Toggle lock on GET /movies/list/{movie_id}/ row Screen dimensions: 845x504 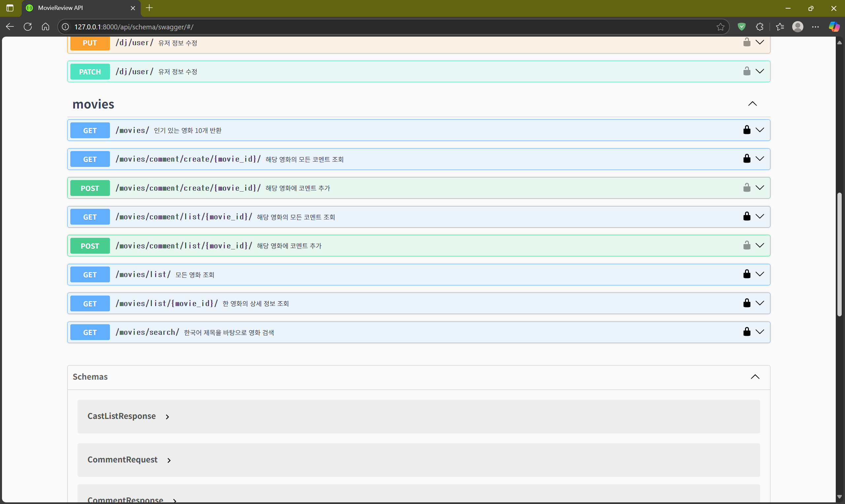(746, 303)
